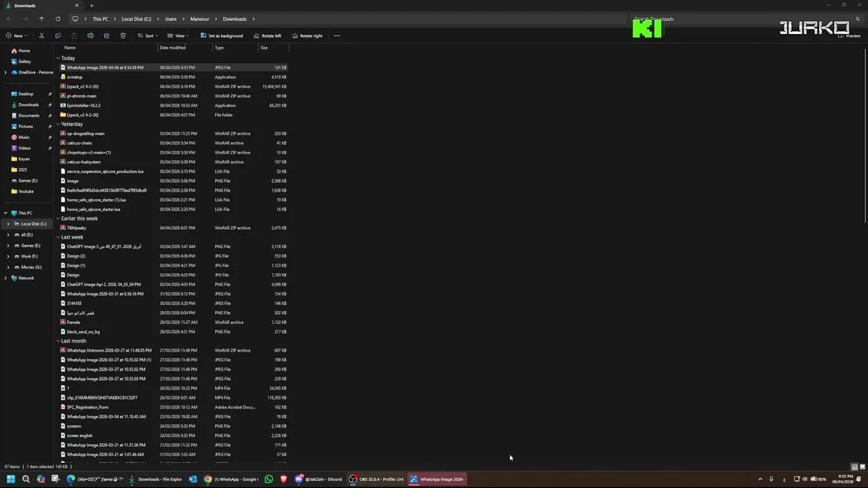Open the Sort options dropdown
This screenshot has height=488, width=868.
(147, 36)
